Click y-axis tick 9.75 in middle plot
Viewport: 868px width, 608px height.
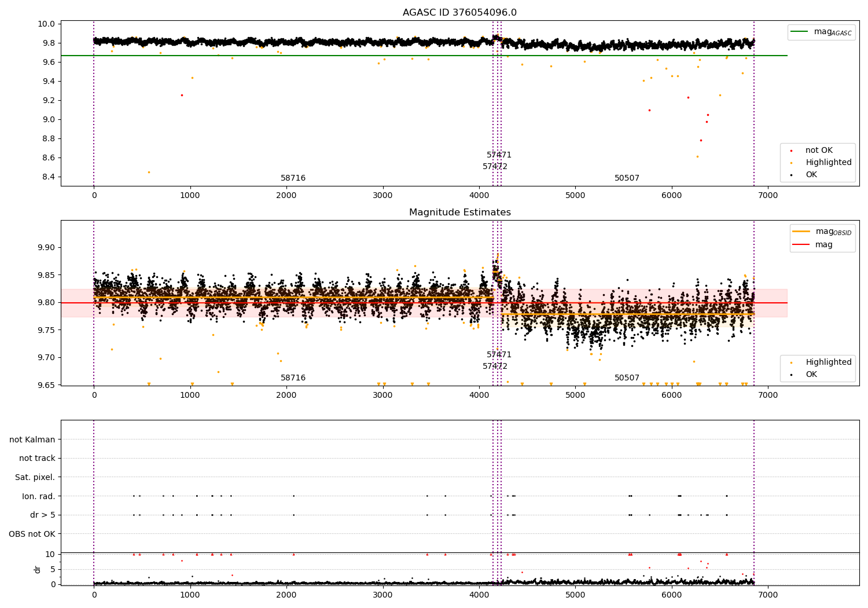pyautogui.click(x=47, y=330)
